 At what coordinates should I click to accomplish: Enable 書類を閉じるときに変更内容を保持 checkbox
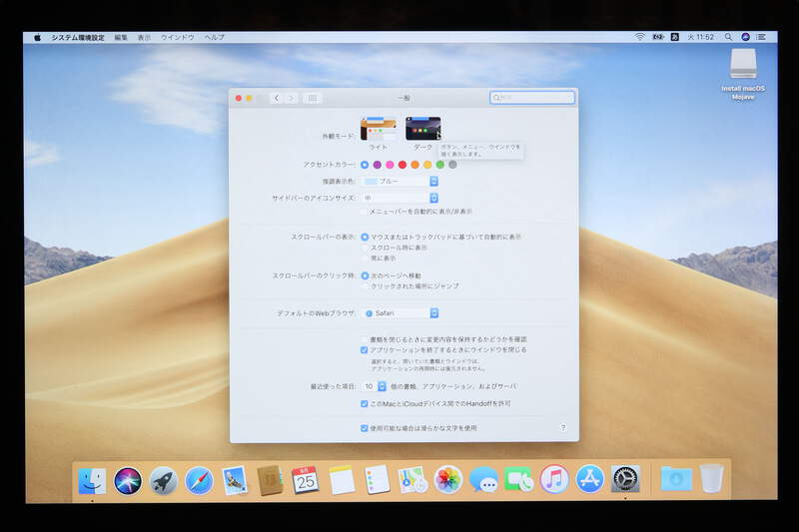tap(365, 339)
